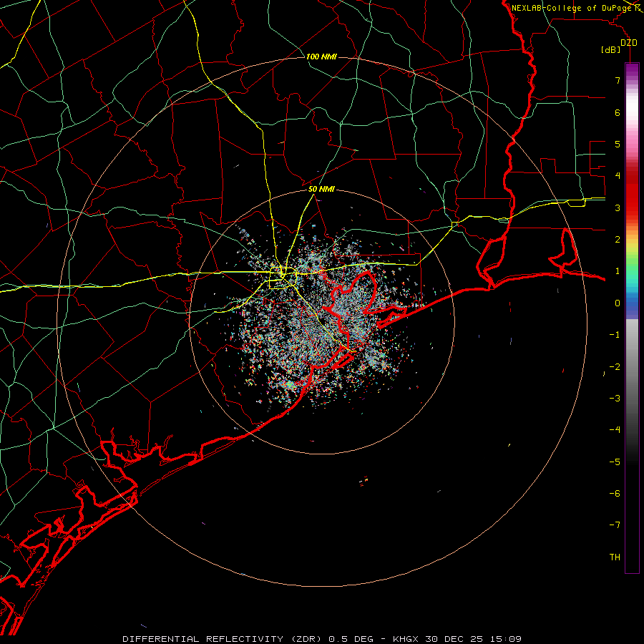Click the -6 dB value on the color scale
Image resolution: width=644 pixels, height=644 pixels.
click(x=615, y=493)
